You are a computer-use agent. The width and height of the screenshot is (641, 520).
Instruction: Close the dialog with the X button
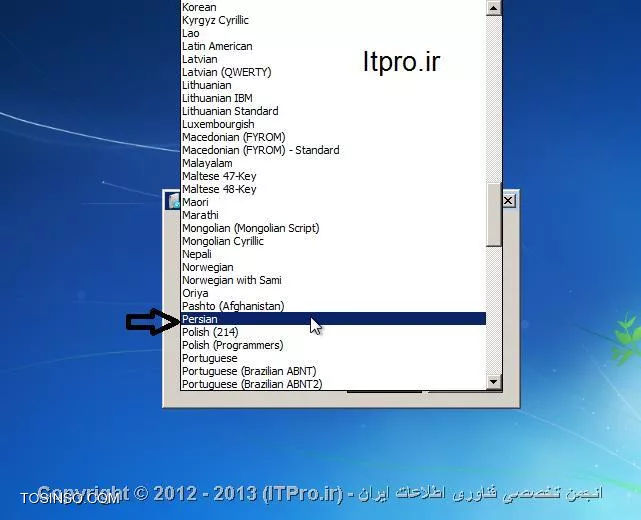pyautogui.click(x=508, y=201)
